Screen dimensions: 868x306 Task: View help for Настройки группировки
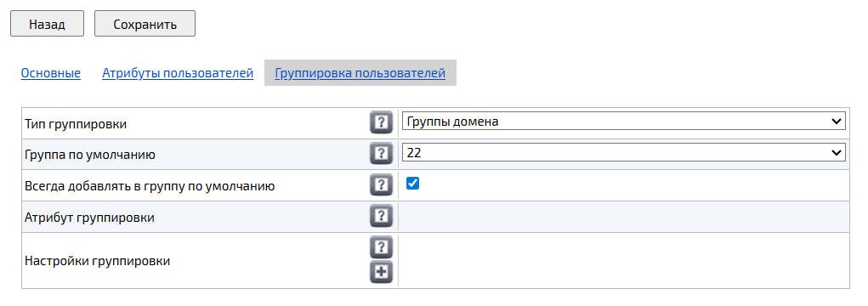[x=381, y=247]
